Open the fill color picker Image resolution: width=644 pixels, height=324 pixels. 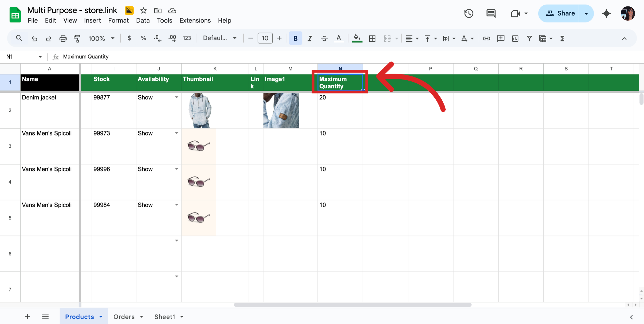tap(357, 38)
